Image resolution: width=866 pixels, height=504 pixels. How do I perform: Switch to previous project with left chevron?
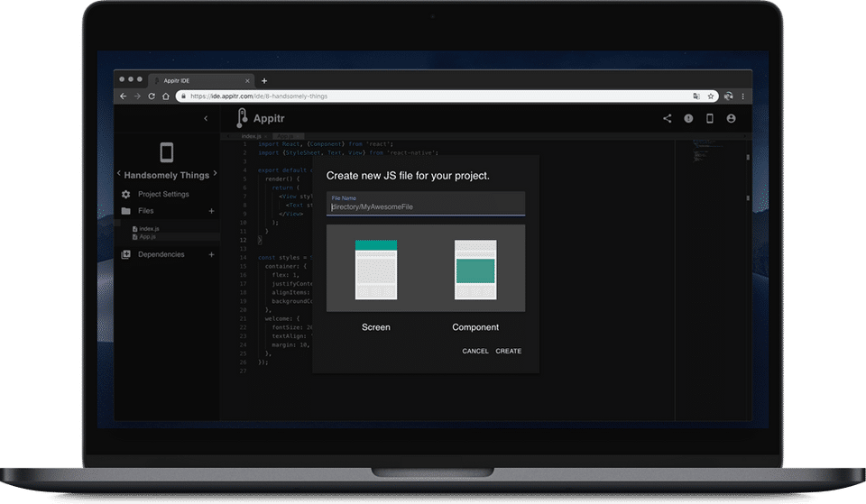coord(119,173)
